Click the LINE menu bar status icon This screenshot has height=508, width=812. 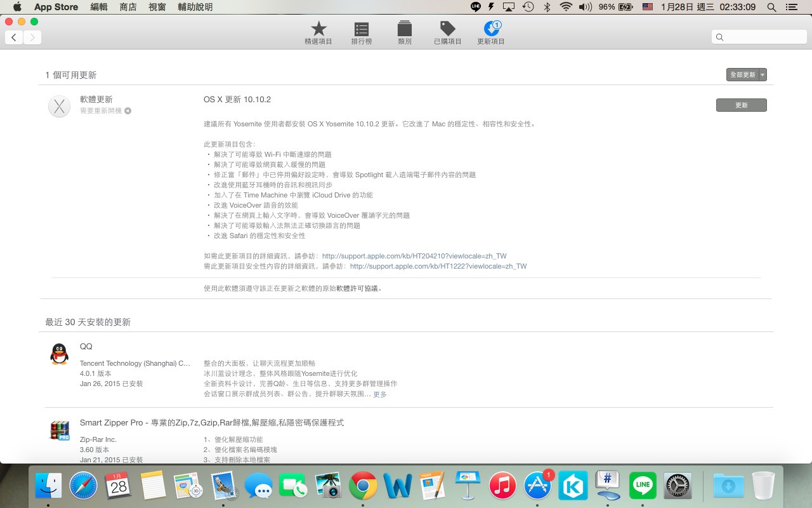pyautogui.click(x=476, y=7)
